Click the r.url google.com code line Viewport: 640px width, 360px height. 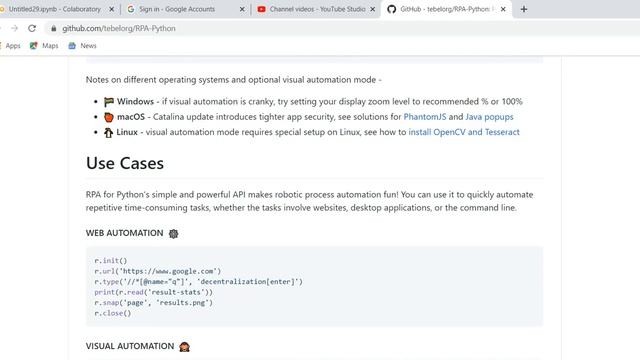click(x=158, y=271)
